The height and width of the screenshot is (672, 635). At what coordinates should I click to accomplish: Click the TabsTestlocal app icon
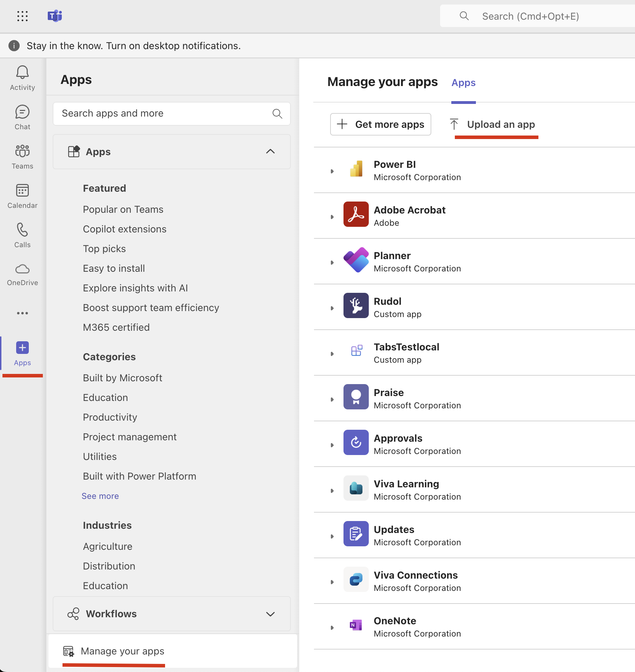pyautogui.click(x=356, y=351)
